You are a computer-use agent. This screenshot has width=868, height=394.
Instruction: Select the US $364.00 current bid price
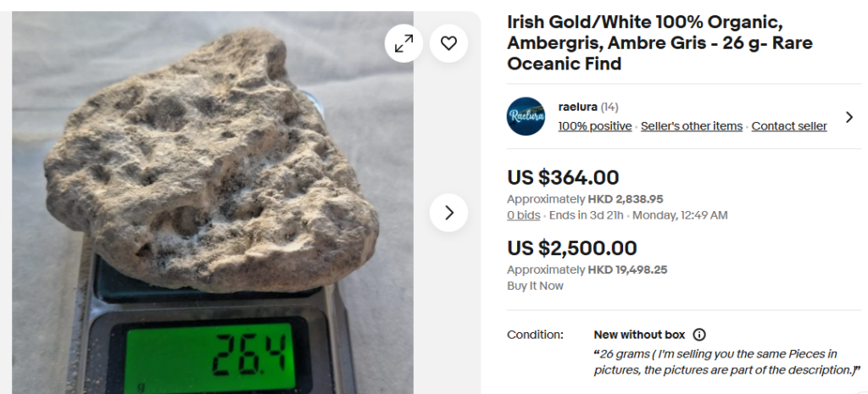click(x=563, y=178)
